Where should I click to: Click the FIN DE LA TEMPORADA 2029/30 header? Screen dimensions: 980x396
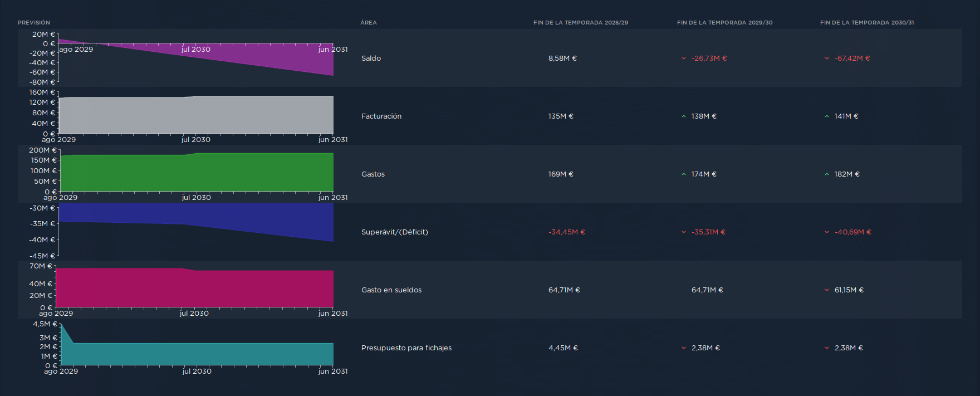click(725, 23)
